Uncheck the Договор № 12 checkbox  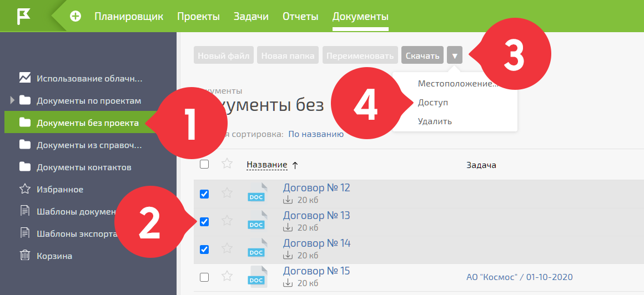point(204,194)
